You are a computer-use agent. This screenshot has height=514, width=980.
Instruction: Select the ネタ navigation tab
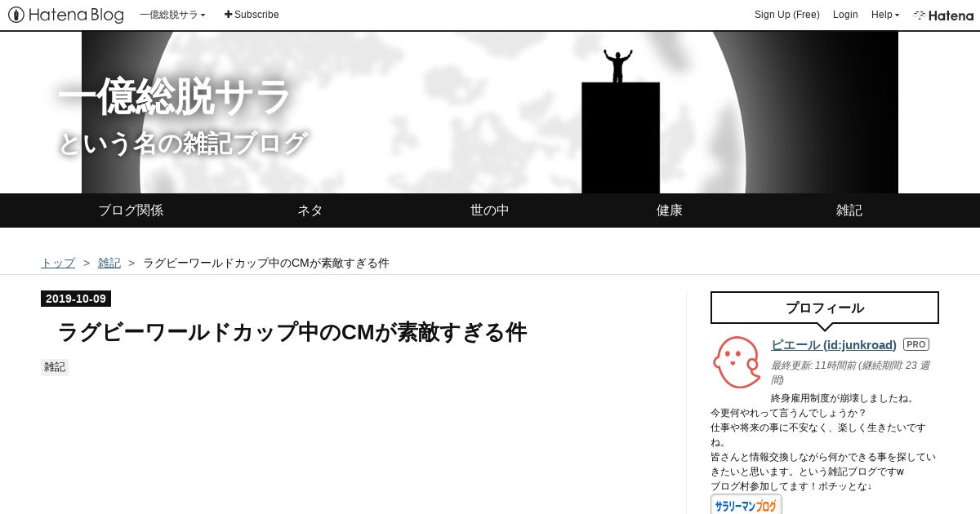(x=310, y=210)
